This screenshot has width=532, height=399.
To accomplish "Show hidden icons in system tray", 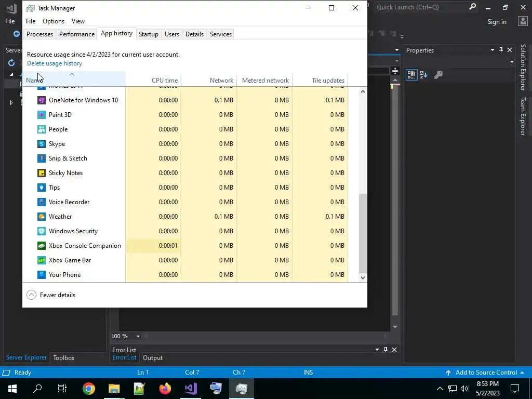I will [440, 389].
